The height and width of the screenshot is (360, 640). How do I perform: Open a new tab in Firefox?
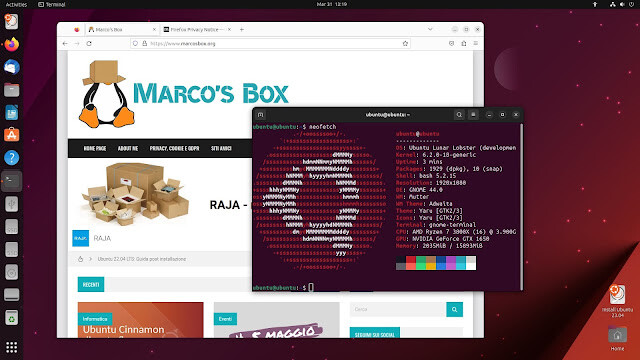pyautogui.click(x=242, y=29)
